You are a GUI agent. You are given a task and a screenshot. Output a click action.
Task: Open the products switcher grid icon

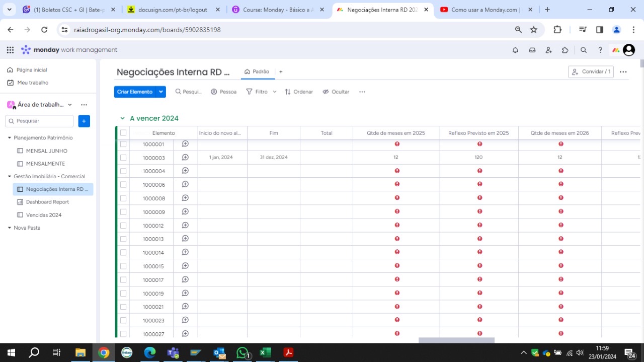pyautogui.click(x=10, y=50)
